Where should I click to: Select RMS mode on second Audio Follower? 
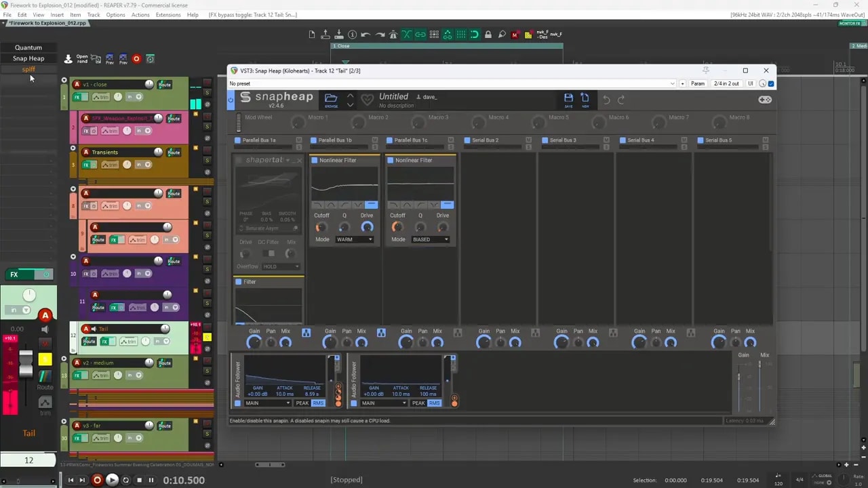click(x=434, y=403)
